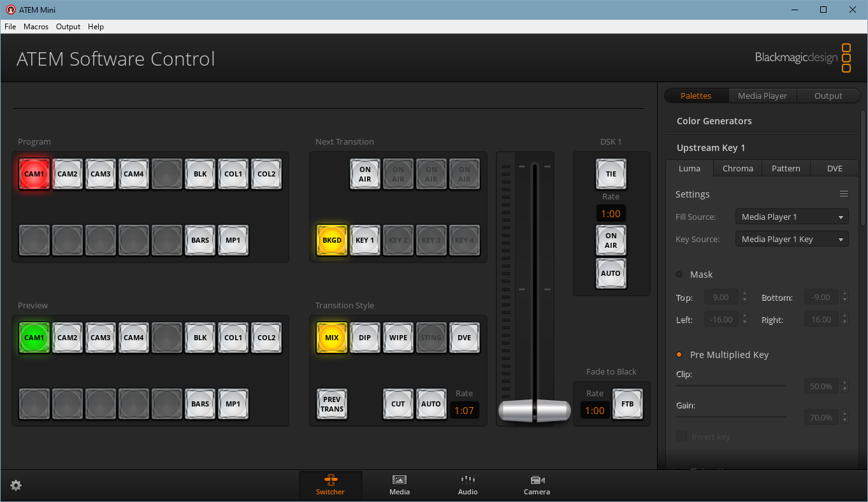Click the Blackmagicdesign logo
This screenshot has width=868, height=502.
tap(803, 58)
